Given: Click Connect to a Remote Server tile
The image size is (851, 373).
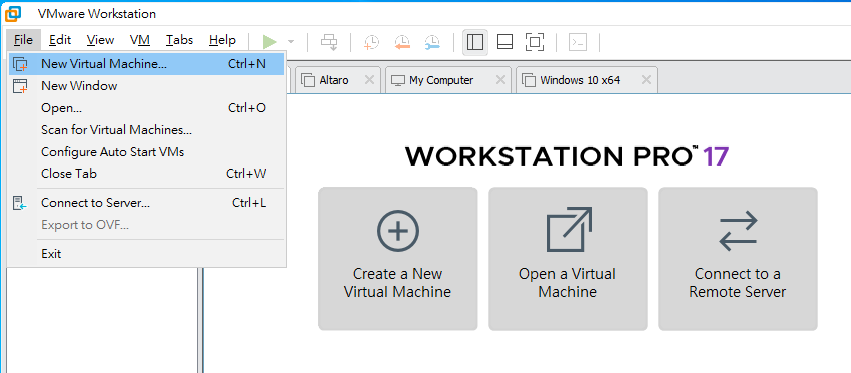Looking at the screenshot, I should [738, 259].
